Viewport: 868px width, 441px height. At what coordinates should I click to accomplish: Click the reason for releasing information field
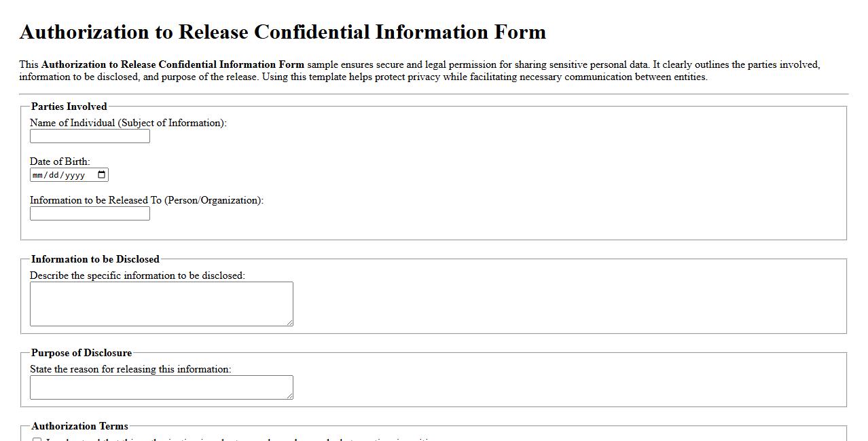tap(161, 387)
